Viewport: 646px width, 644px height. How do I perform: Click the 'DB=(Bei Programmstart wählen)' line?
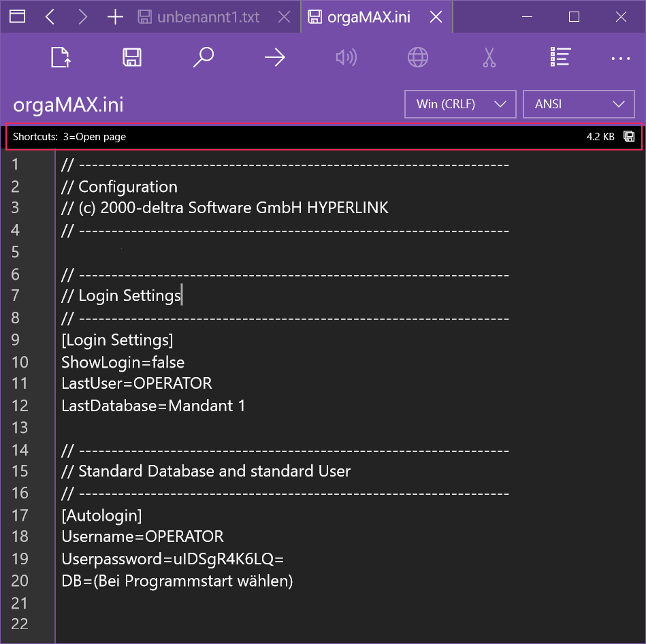(177, 581)
